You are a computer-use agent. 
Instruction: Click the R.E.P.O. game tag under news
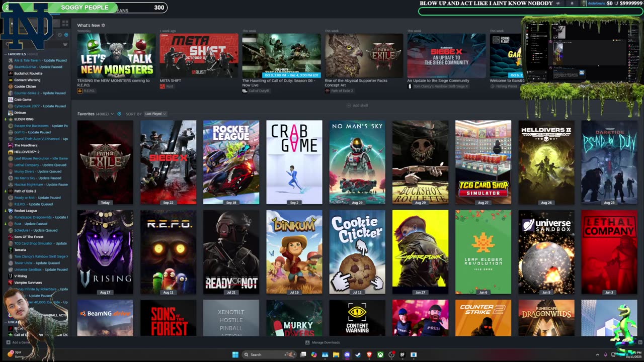[86, 91]
